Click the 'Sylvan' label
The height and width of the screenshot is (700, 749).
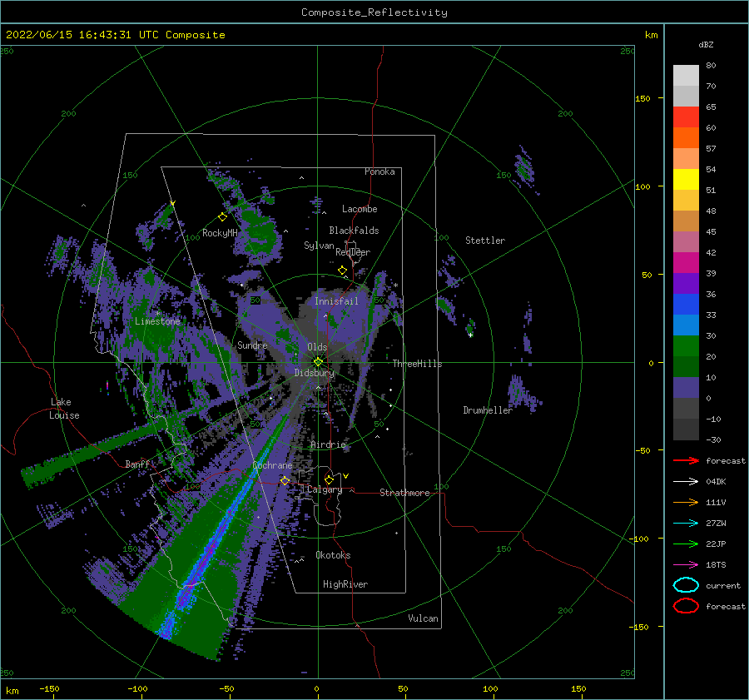click(x=319, y=246)
